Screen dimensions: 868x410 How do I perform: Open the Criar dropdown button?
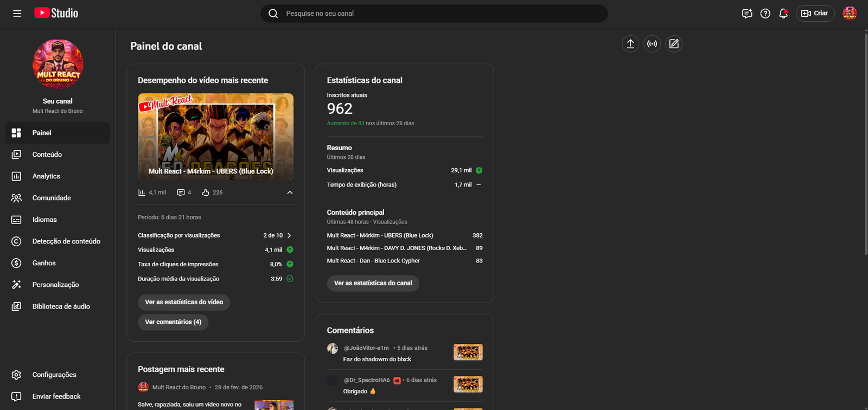point(815,14)
